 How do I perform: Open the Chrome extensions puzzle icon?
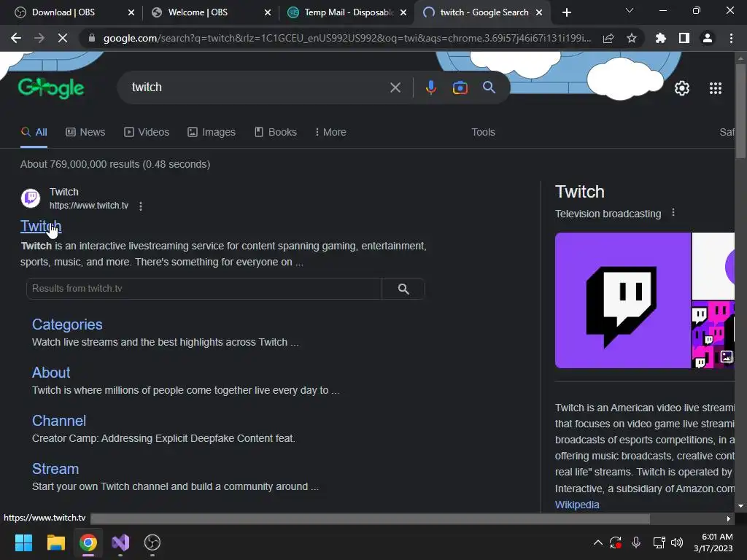661,38
